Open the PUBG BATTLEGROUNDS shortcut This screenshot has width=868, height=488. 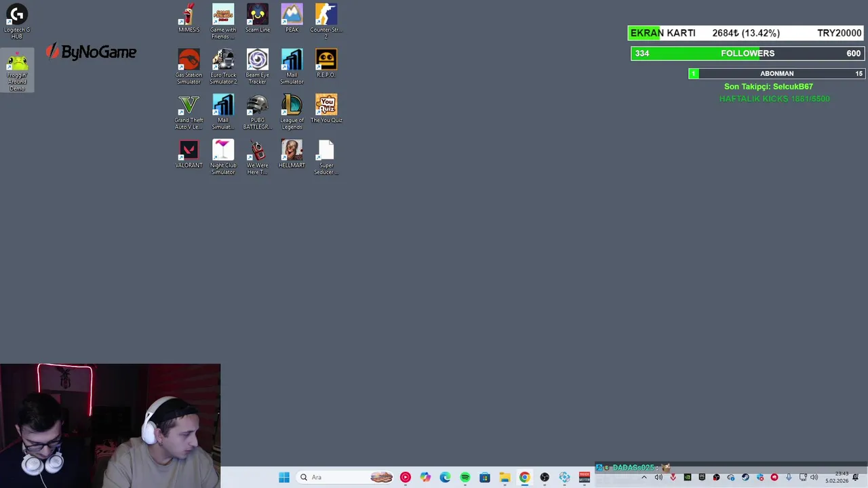click(x=258, y=112)
